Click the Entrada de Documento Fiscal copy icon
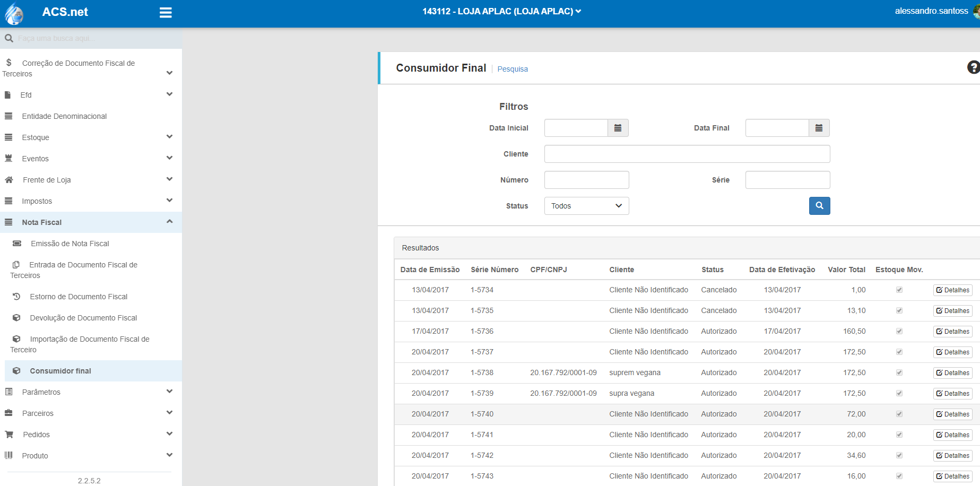Screen dimensions: 980x486 tap(16, 265)
